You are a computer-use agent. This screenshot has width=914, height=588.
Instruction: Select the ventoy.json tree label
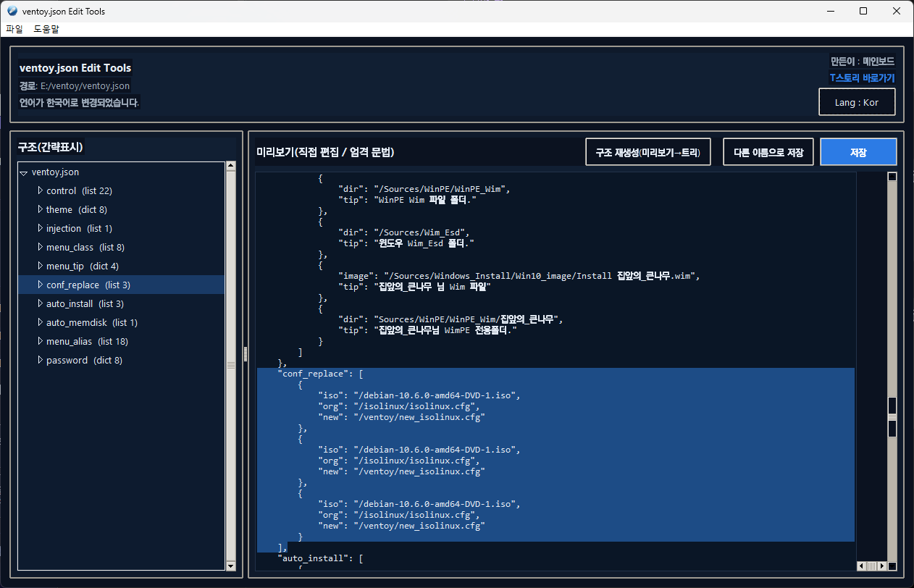tap(56, 172)
